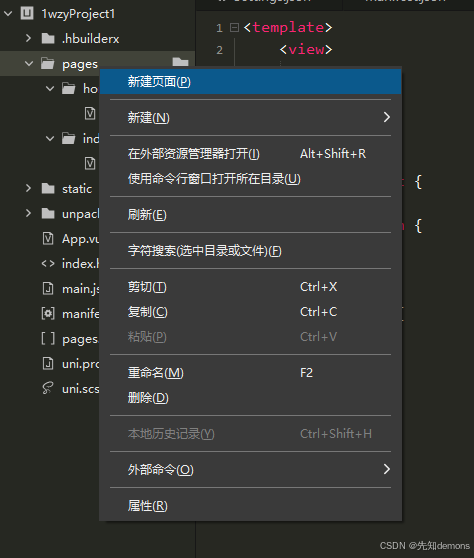The image size is (474, 558).
Task: Click the App.vue file icon
Action: tap(48, 238)
